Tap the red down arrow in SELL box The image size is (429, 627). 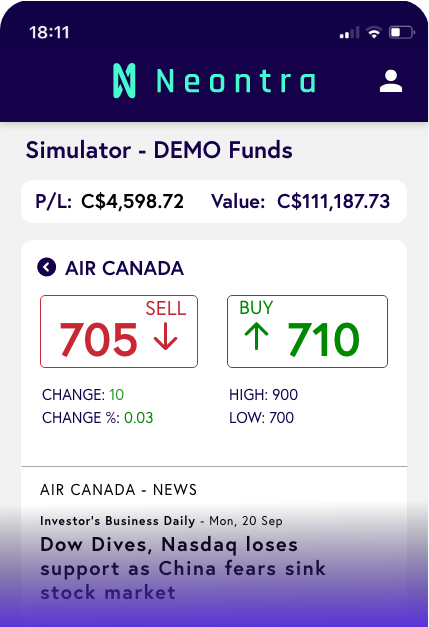[165, 339]
